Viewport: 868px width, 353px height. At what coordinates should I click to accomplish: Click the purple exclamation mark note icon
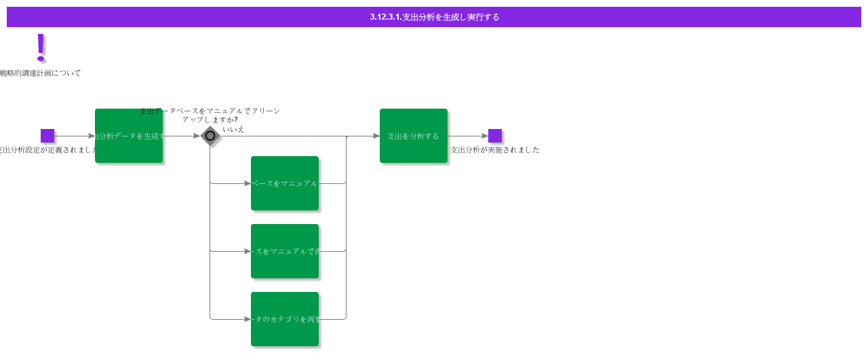pyautogui.click(x=41, y=47)
